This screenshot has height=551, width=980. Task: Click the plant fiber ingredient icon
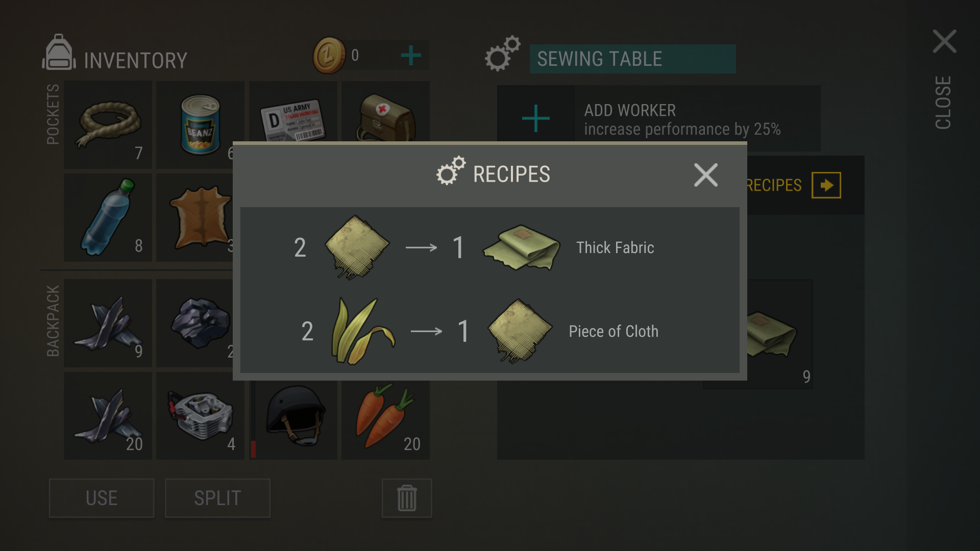click(363, 331)
